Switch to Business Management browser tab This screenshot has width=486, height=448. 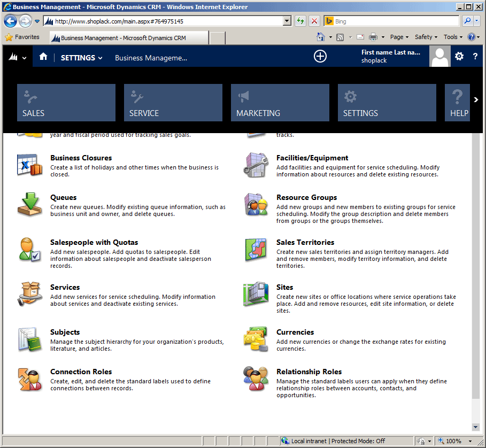tap(129, 38)
